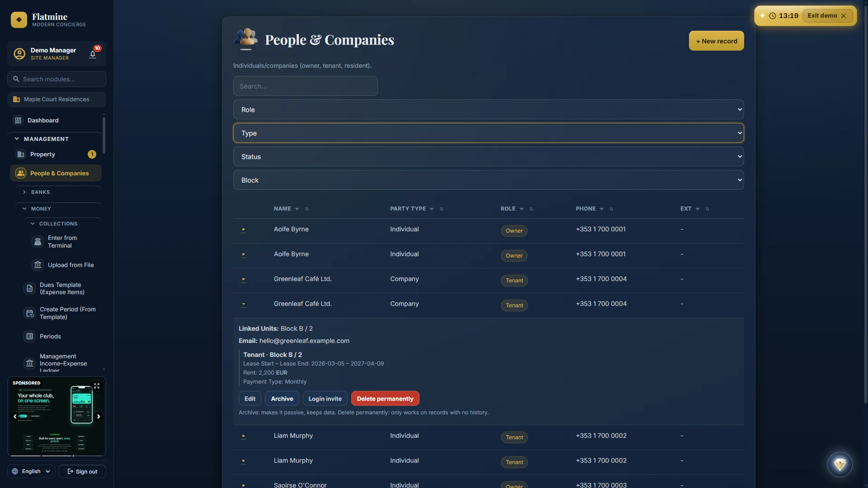The height and width of the screenshot is (488, 868).
Task: Show previous sponsored ad slide
Action: 15,417
